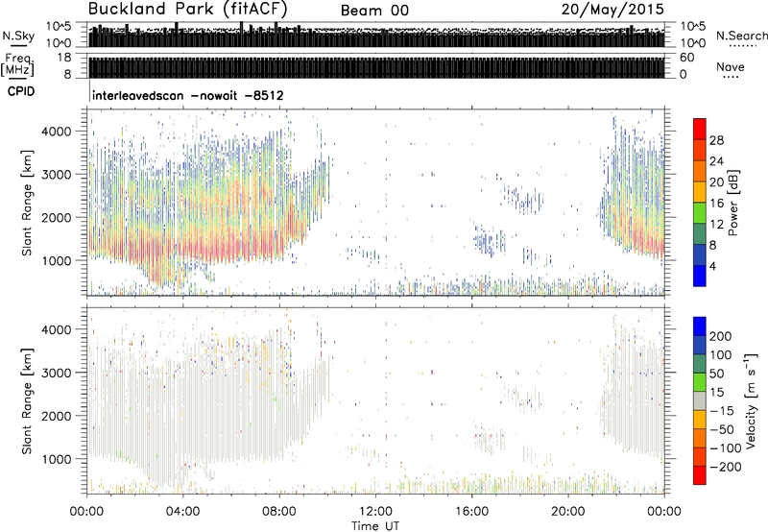Click the '4000' tick on power panel
The height and width of the screenshot is (532, 768).
(x=56, y=132)
